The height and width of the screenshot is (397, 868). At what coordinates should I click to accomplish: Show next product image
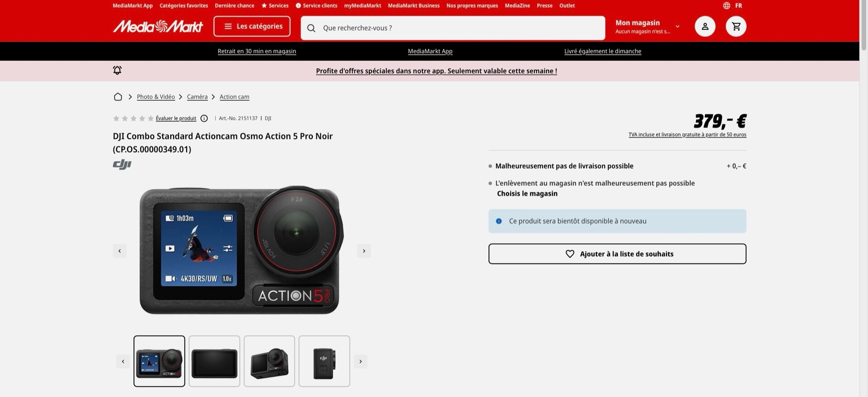tap(364, 251)
